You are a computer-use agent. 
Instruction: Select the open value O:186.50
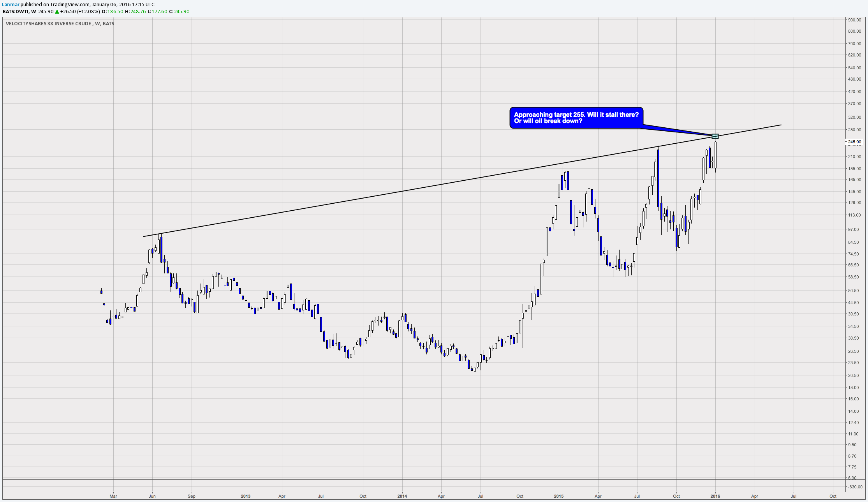[x=113, y=12]
